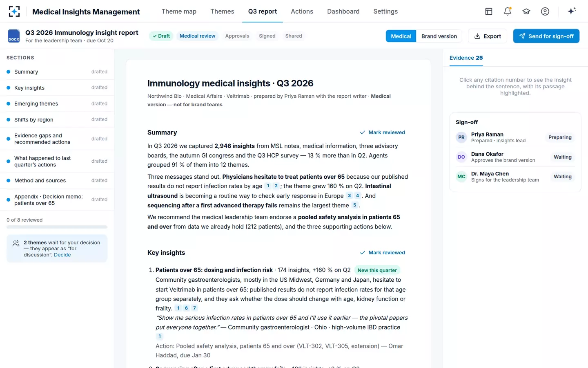The width and height of the screenshot is (588, 368).
Task: Open the Theme map tab
Action: coord(179,11)
